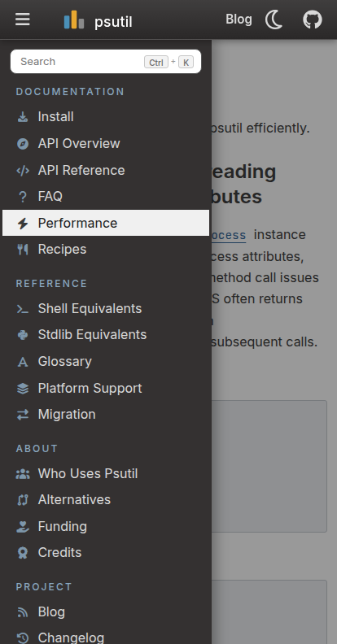Click the Funding hand-heart icon

click(23, 527)
